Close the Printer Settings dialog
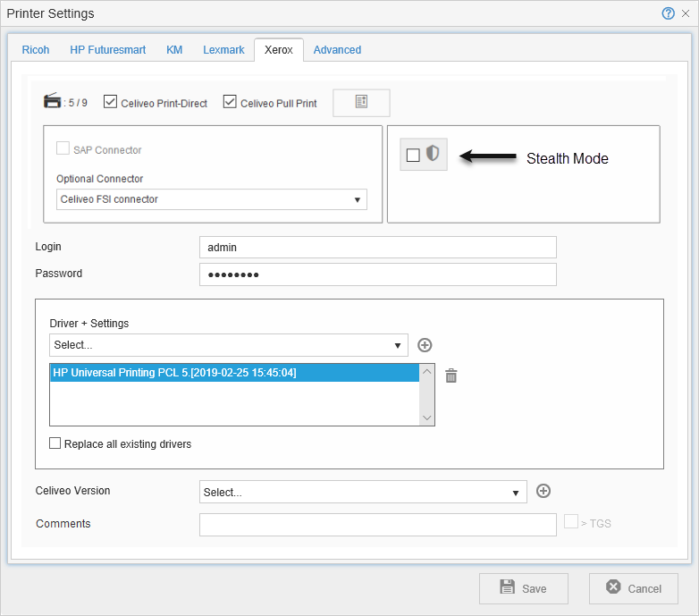 pos(686,13)
